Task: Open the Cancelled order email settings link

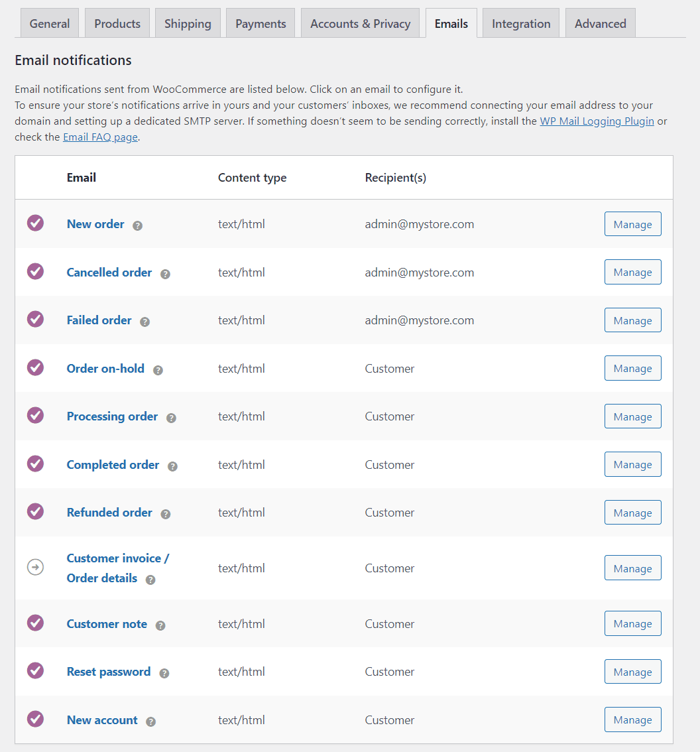Action: tap(109, 272)
